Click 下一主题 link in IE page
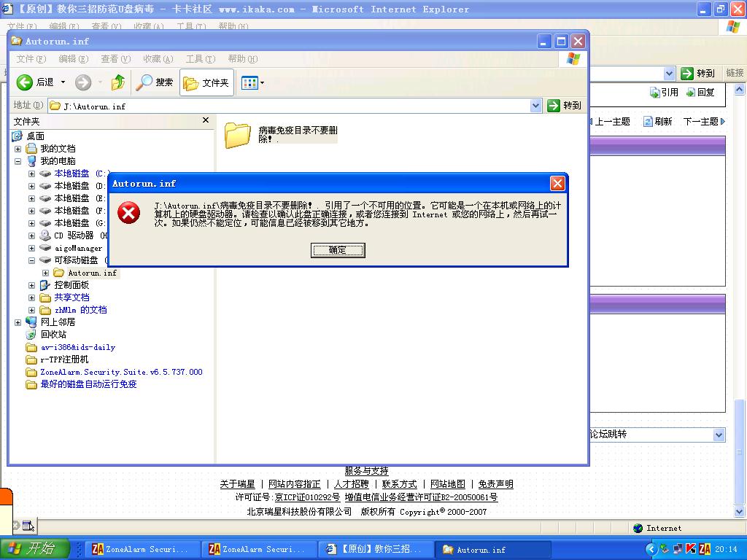 point(700,122)
